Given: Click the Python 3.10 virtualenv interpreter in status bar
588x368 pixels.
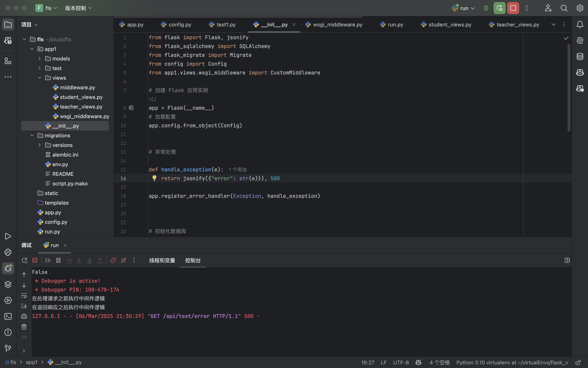Looking at the screenshot, I should coord(512,362).
